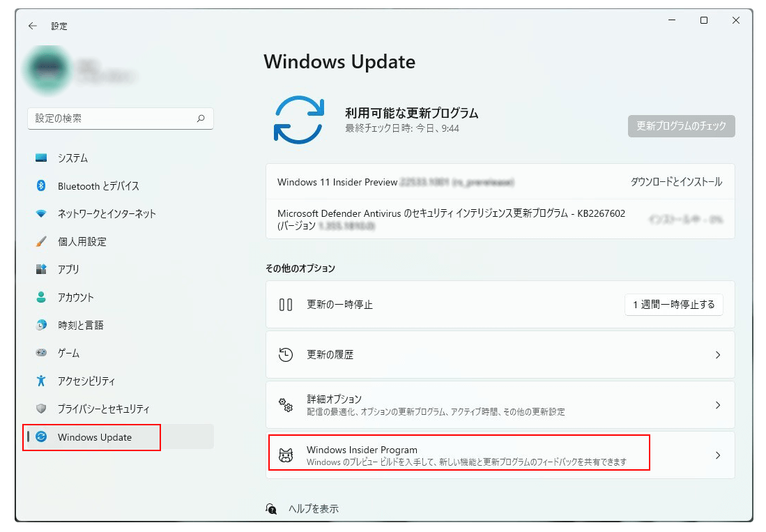Click the 設定の検索 search field
Screen dimensions: 766x532
[x=121, y=119]
